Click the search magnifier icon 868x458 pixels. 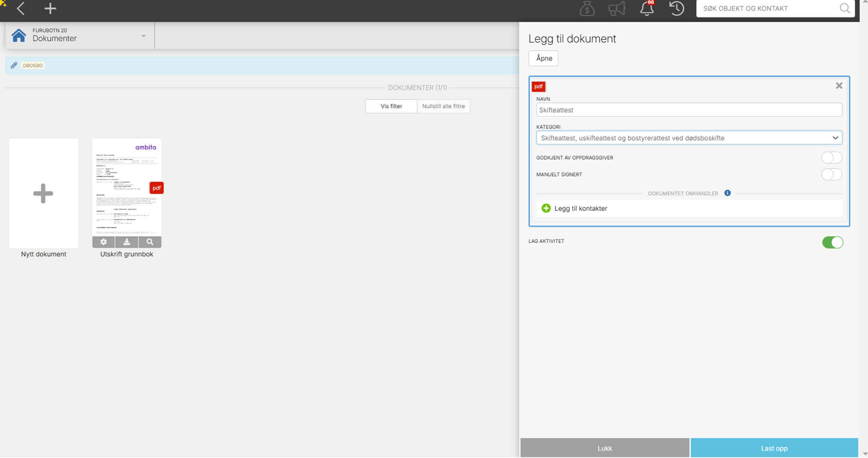[845, 8]
